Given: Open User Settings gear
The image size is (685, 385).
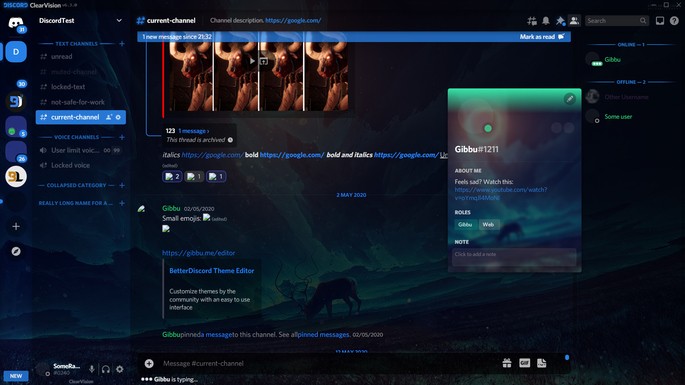Looking at the screenshot, I should click(120, 369).
